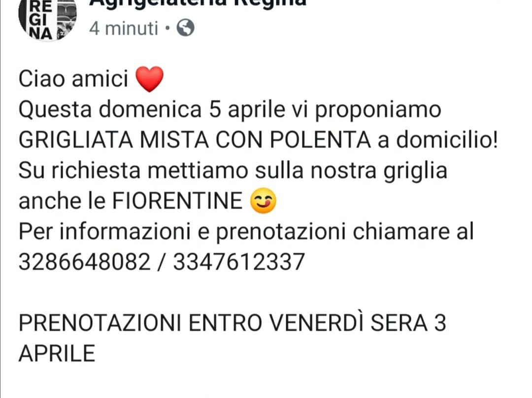This screenshot has width=532, height=398.
Task: Click the "PRENOTAZIONI ENTRO VENERDÌ SERA 3" line
Action: [x=233, y=323]
